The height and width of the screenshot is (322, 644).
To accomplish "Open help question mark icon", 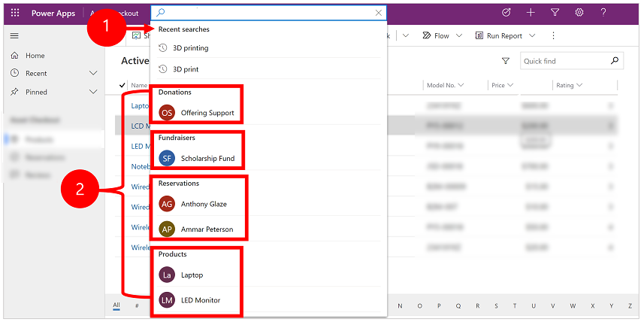I will (603, 13).
